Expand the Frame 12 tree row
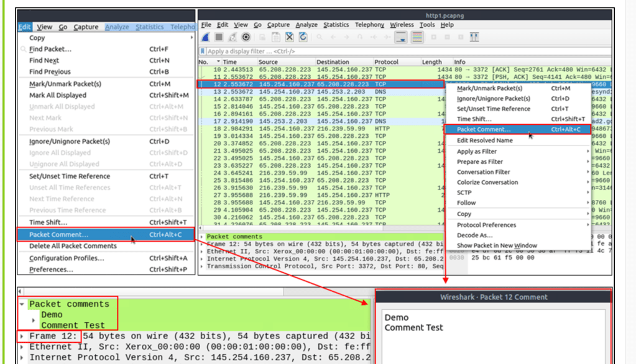 pyautogui.click(x=22, y=336)
